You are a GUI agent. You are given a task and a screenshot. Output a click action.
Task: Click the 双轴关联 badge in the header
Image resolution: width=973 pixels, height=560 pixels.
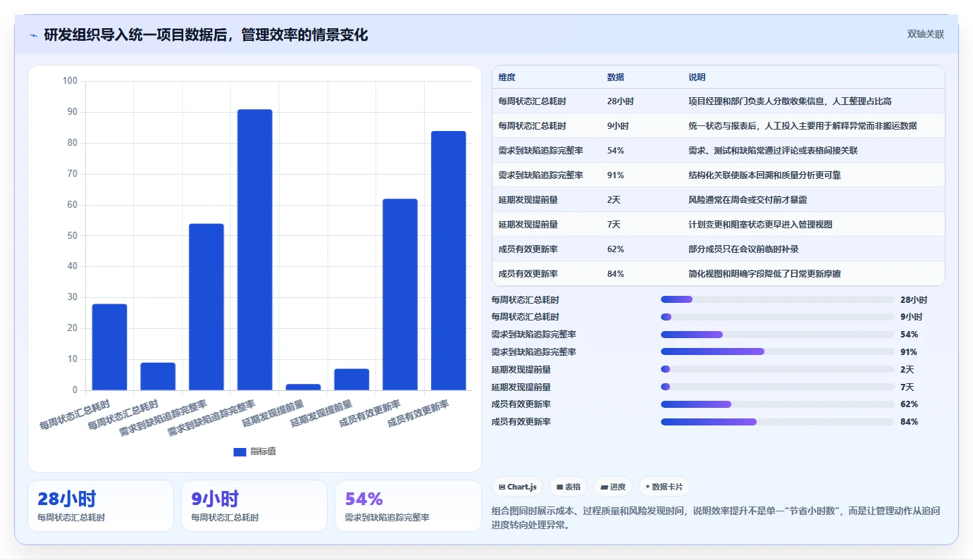[925, 34]
